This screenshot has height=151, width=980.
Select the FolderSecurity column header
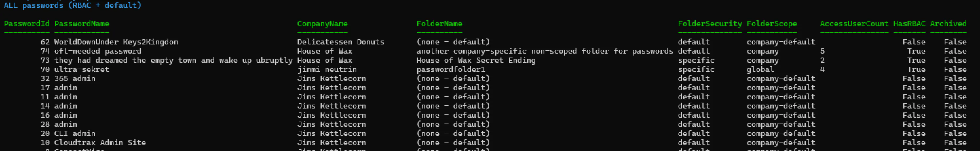tap(709, 24)
